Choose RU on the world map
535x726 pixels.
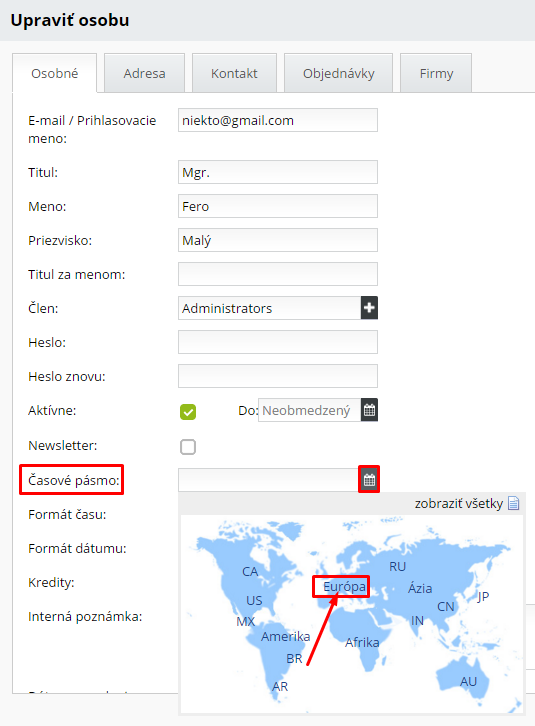pyautogui.click(x=397, y=567)
